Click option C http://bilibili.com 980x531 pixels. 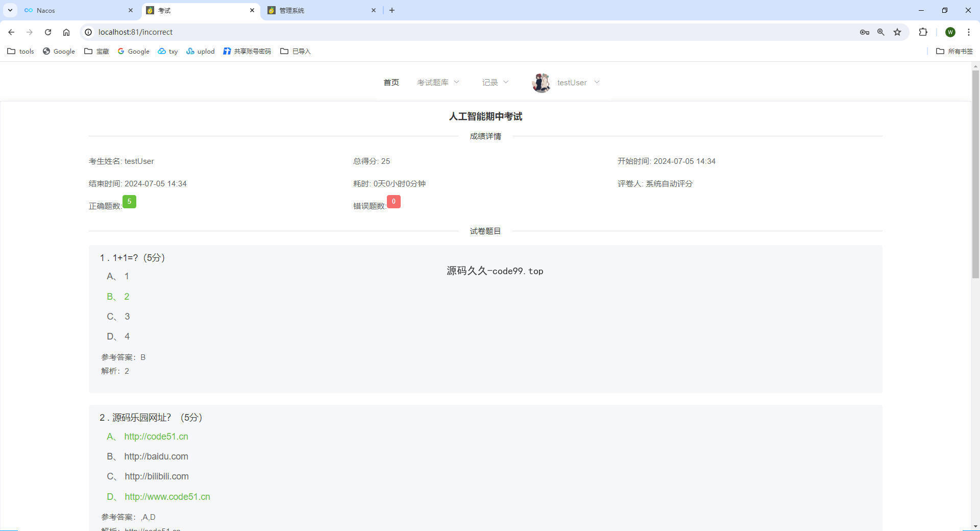tap(148, 476)
